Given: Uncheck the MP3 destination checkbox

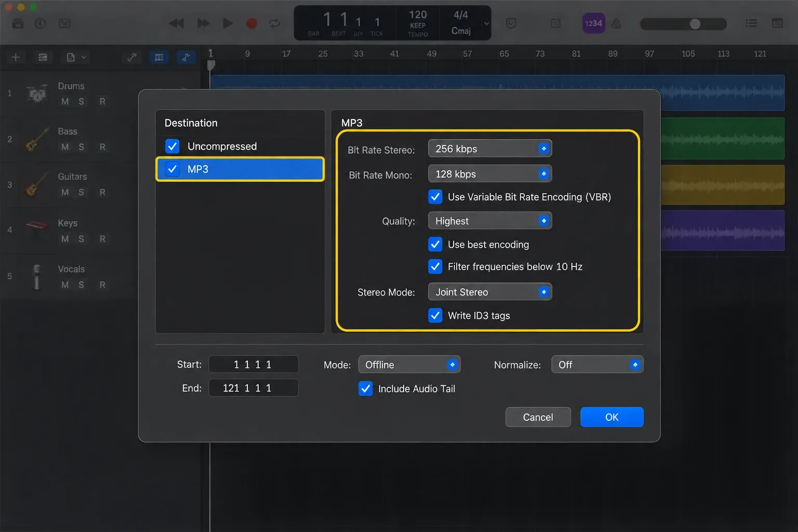Looking at the screenshot, I should (x=172, y=169).
